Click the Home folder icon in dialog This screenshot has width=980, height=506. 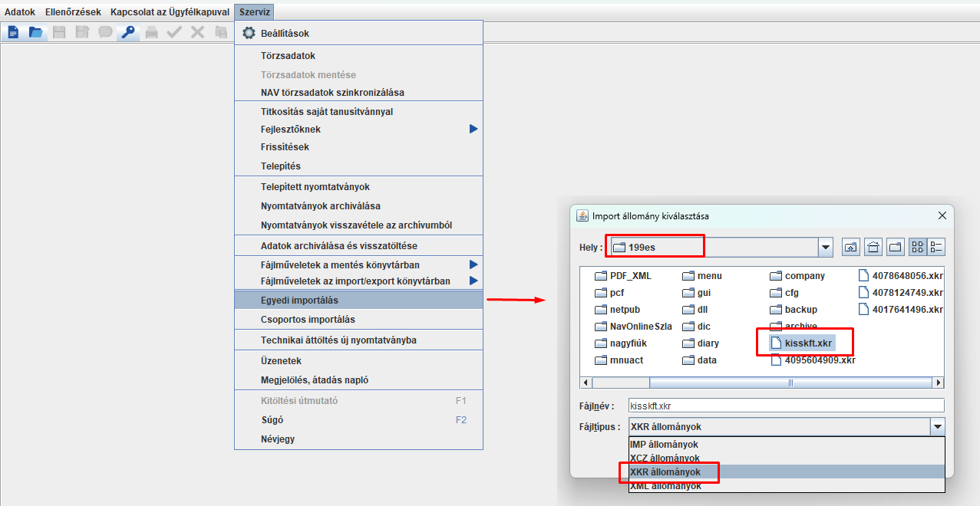click(x=873, y=247)
